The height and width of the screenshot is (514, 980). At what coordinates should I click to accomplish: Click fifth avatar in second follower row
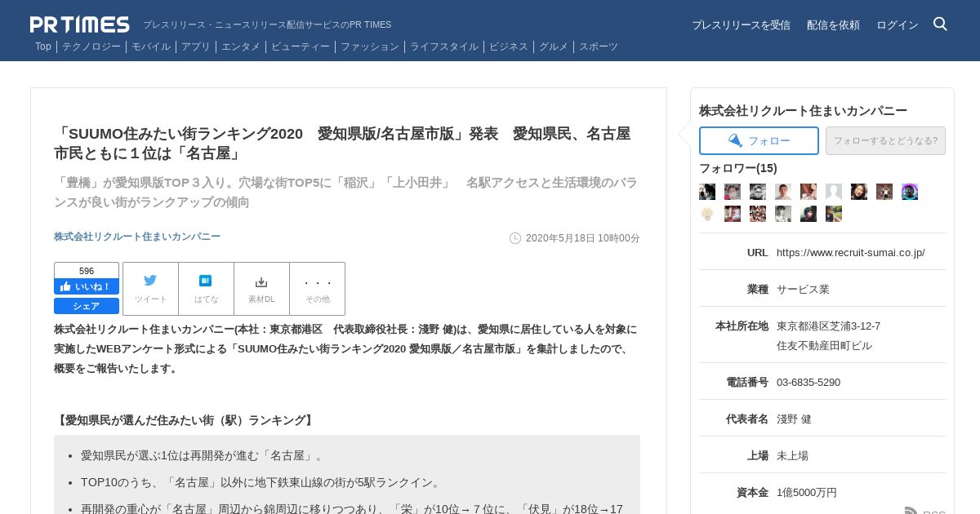pos(808,214)
